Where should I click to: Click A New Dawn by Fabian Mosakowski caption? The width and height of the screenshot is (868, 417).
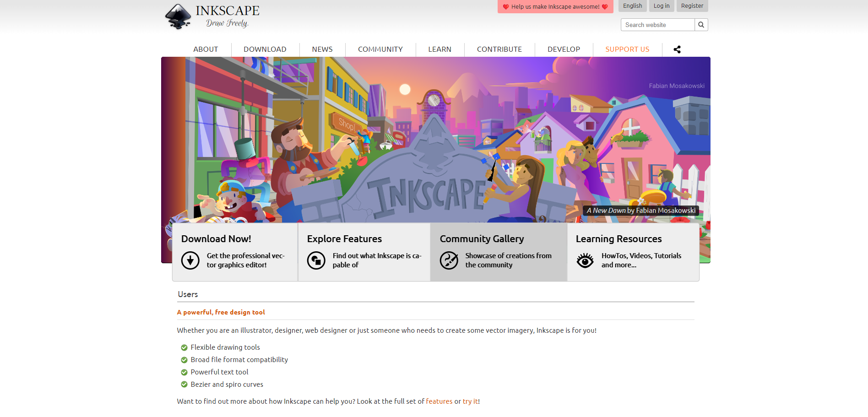click(641, 211)
